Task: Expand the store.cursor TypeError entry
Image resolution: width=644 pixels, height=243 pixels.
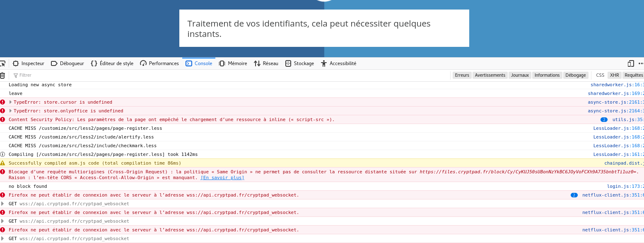Action: 10,102
